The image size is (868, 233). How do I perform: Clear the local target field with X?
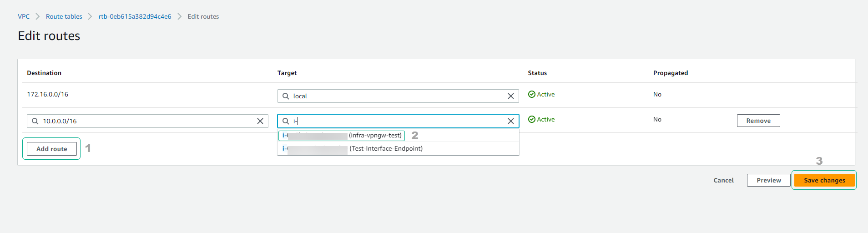coord(510,96)
